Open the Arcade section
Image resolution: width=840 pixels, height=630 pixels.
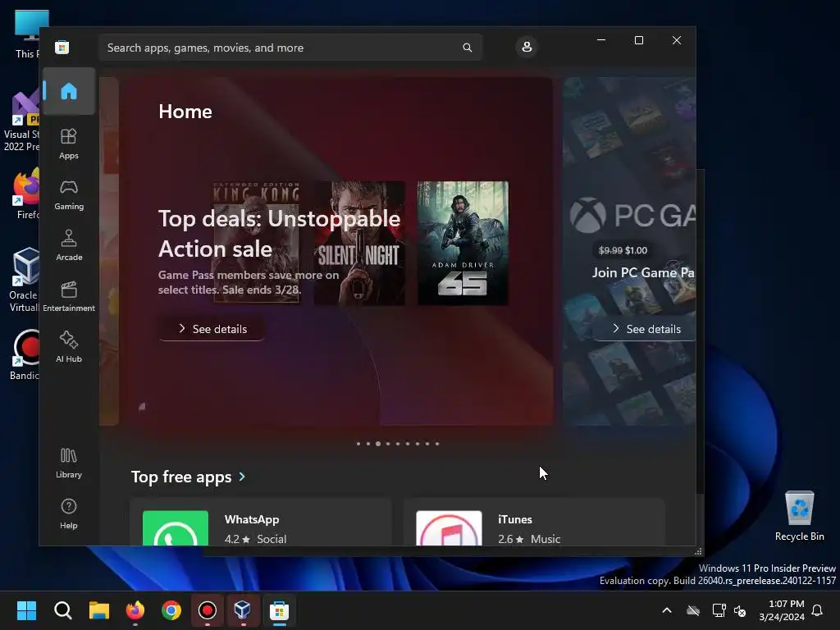(69, 245)
